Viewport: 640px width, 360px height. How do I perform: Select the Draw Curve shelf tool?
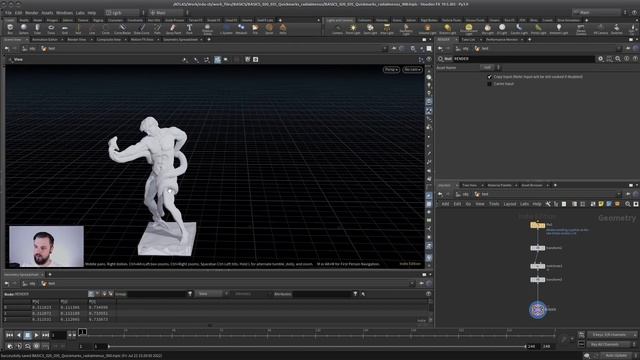pos(142,29)
